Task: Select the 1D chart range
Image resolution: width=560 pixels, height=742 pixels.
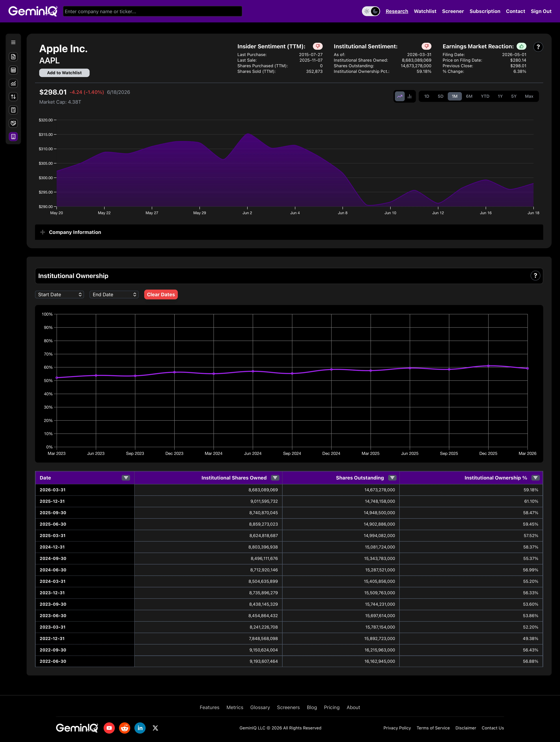Action: (x=427, y=96)
